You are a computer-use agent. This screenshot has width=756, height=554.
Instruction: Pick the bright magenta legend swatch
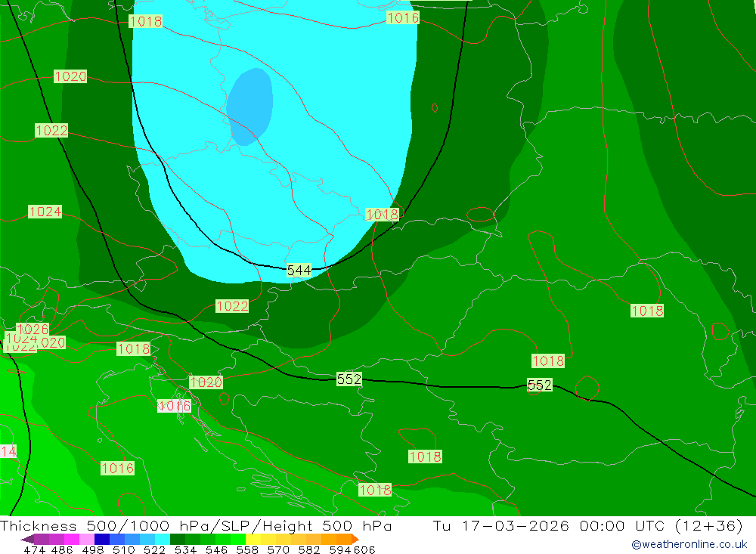[72, 539]
